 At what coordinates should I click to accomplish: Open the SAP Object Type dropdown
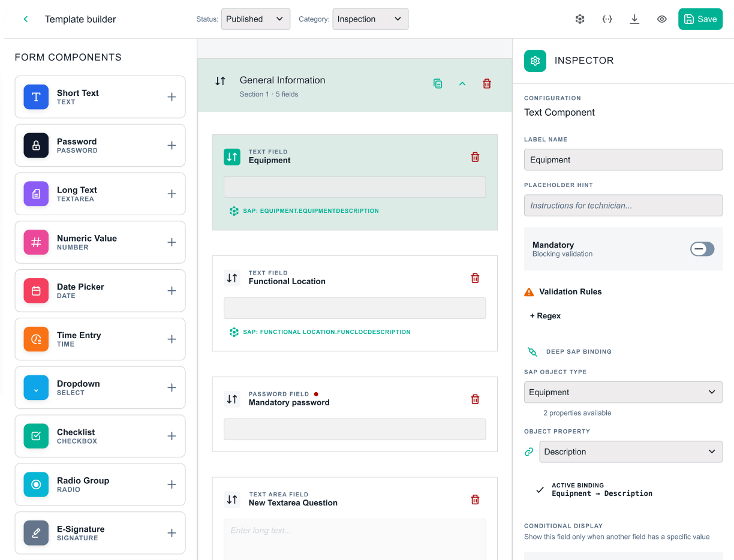point(623,392)
